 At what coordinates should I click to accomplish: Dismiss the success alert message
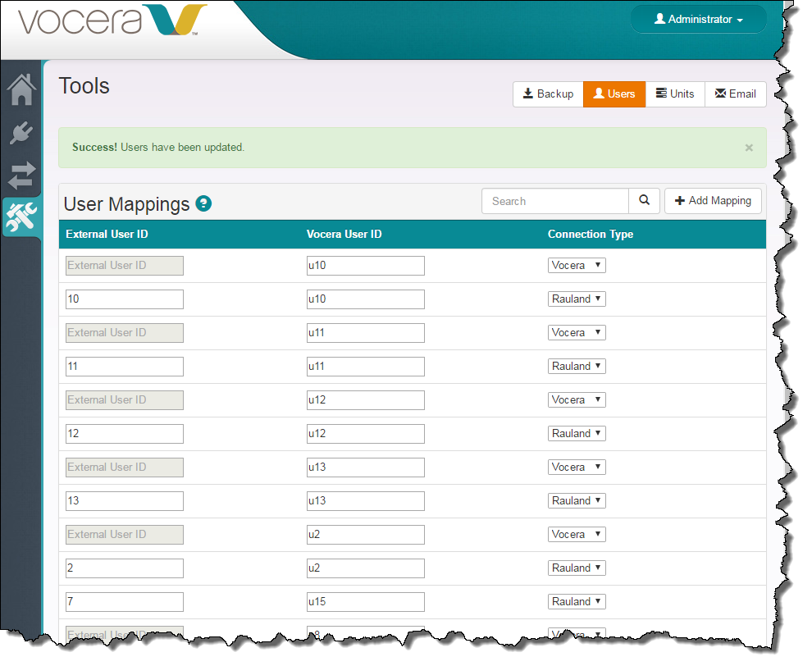748,148
